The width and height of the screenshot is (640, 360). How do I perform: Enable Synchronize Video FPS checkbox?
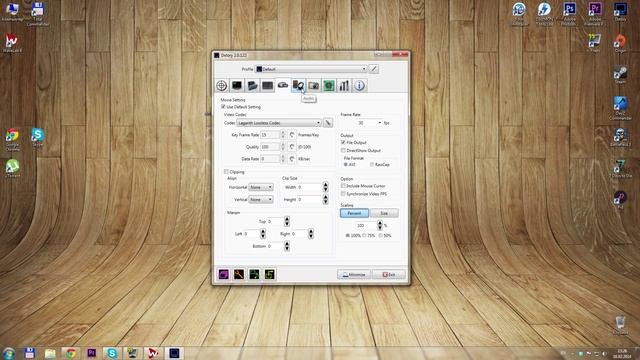[x=343, y=194]
